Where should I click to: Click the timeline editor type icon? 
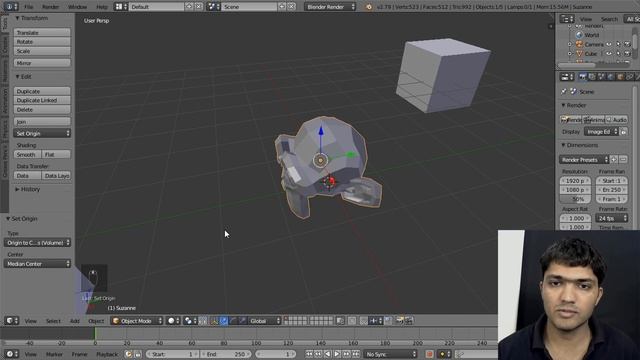(x=11, y=354)
